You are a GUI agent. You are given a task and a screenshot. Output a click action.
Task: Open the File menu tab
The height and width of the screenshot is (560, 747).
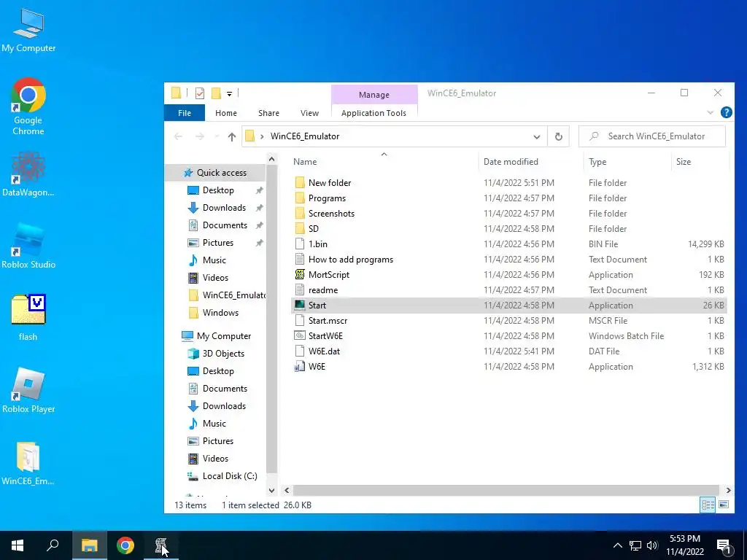185,113
